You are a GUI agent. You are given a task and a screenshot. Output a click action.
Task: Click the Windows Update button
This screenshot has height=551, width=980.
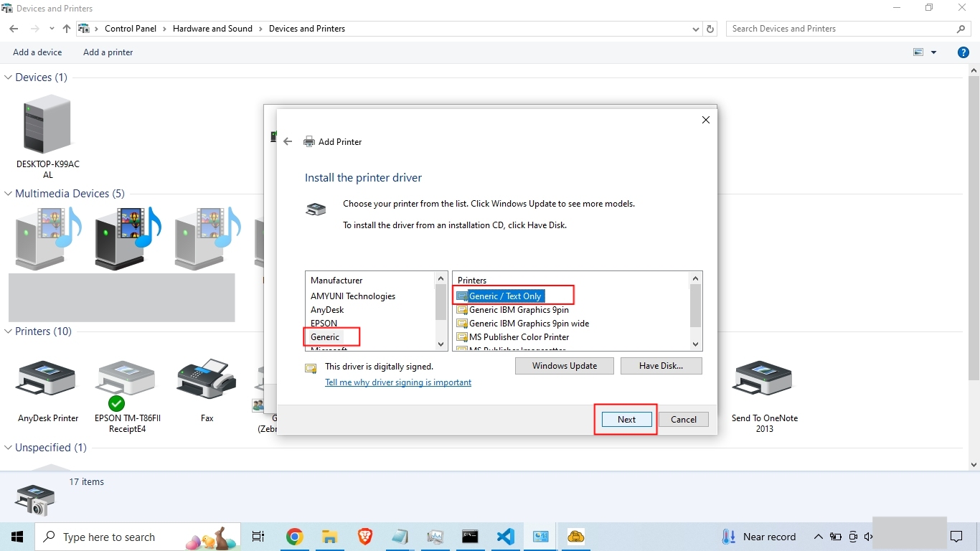(x=565, y=366)
